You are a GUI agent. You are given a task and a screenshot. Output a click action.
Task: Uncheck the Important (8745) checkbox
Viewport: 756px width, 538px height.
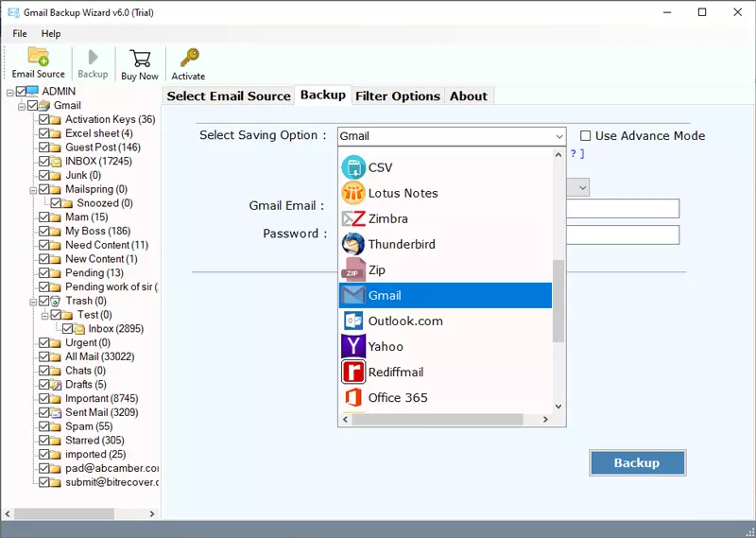point(43,399)
